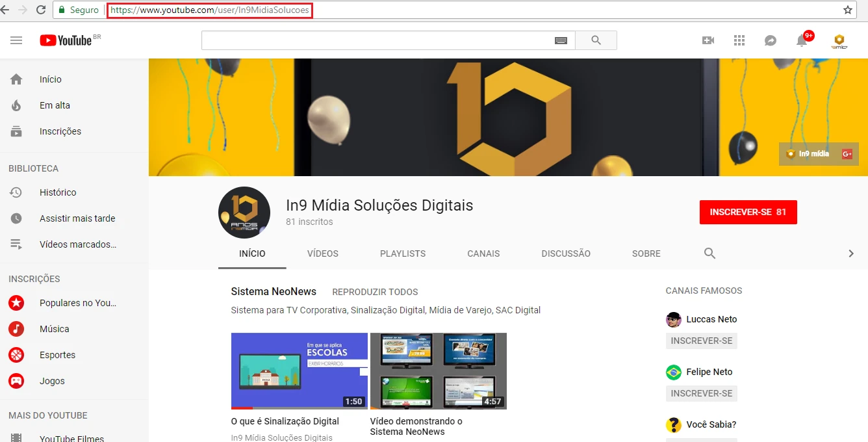Open notifications bell with 9+ badge
This screenshot has height=442, width=868.
pyautogui.click(x=803, y=40)
